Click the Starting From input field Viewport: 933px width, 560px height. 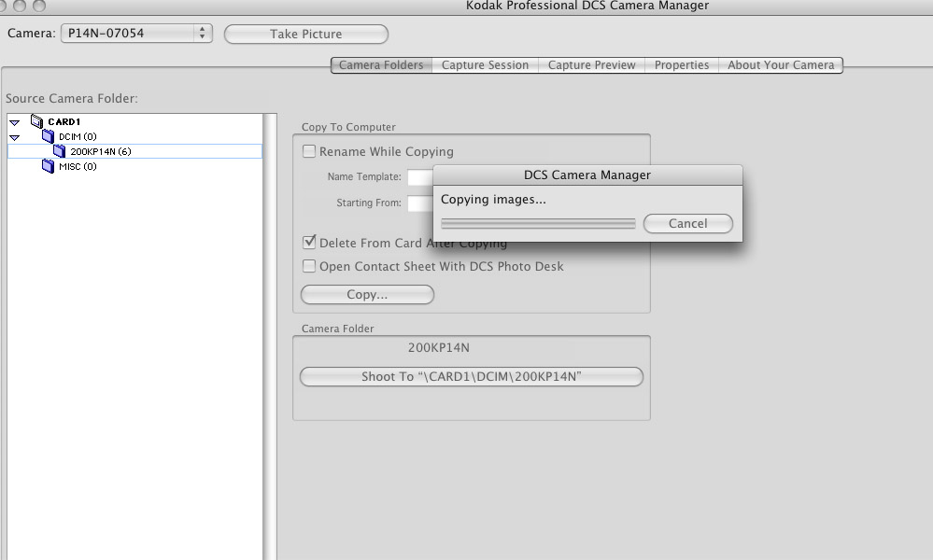(420, 203)
